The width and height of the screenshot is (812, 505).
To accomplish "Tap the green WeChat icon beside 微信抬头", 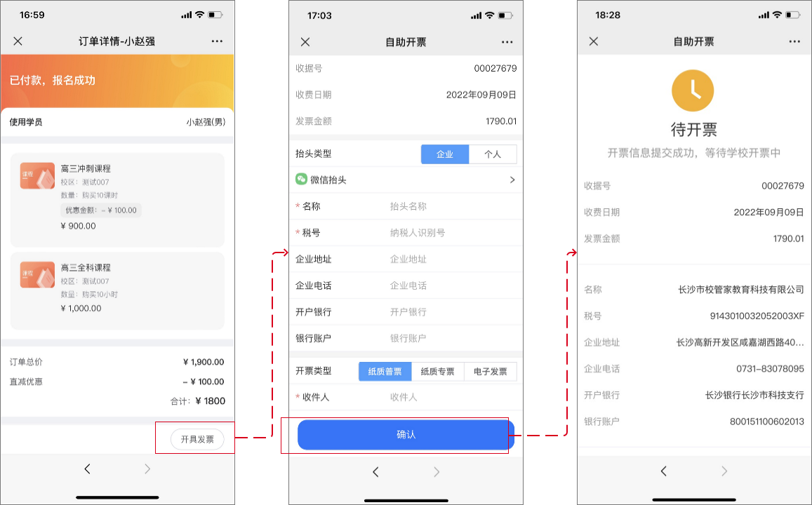I will click(302, 180).
